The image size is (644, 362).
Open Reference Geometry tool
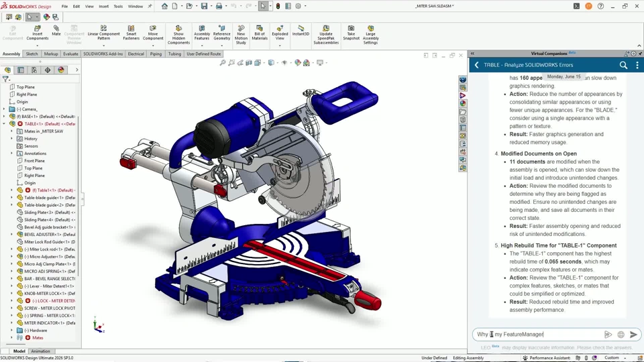pyautogui.click(x=222, y=32)
